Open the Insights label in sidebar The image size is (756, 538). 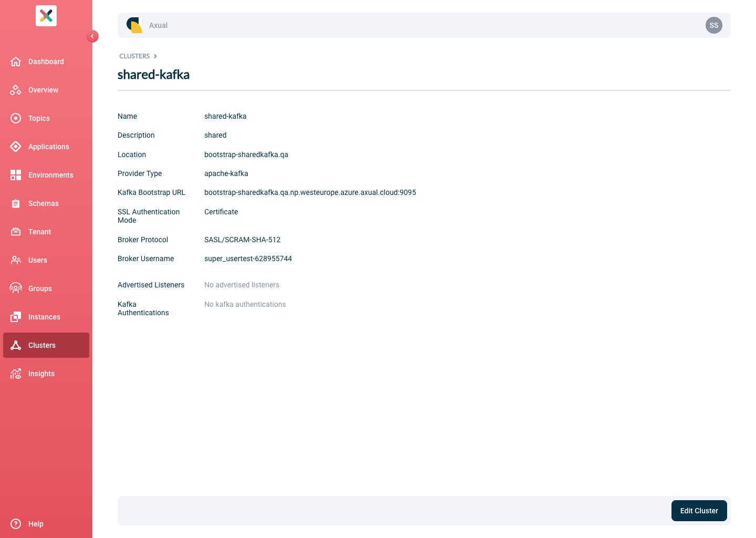click(41, 374)
